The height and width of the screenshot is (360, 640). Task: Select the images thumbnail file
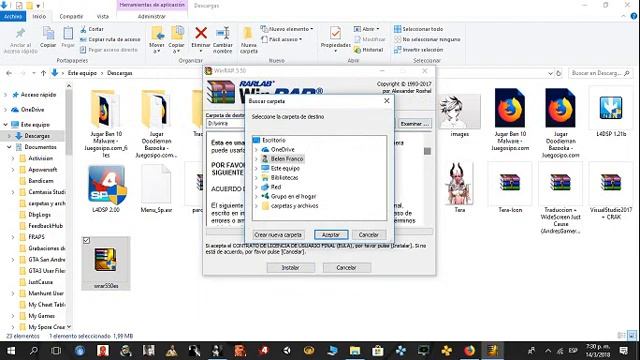pos(459,111)
